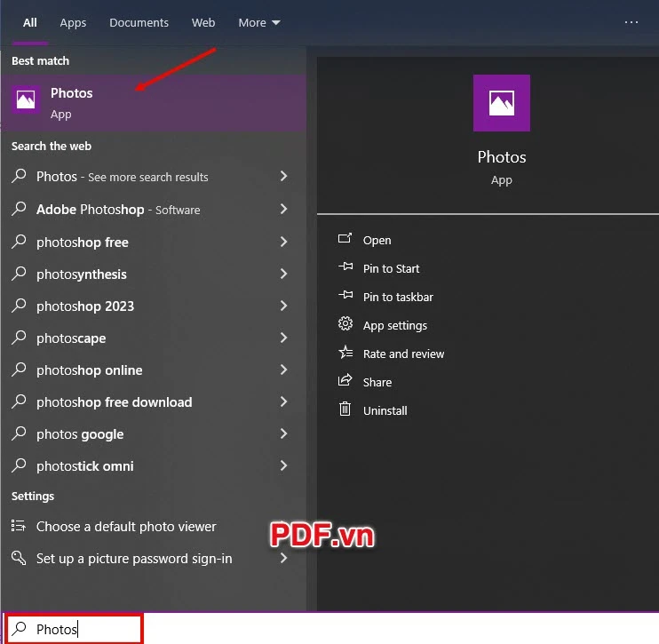Click search icon beside 'photoshop free'
Viewport: 659px width, 644px height.
[19, 242]
